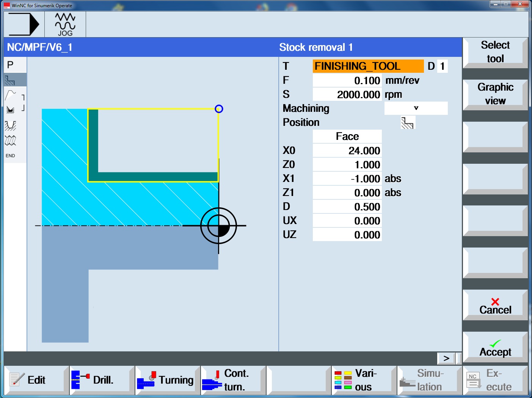Select the contour definition step icon
The width and height of the screenshot is (532, 398).
[10, 96]
